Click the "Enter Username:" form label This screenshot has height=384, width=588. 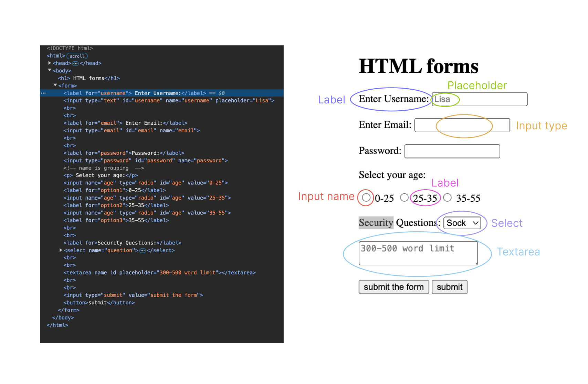point(393,99)
